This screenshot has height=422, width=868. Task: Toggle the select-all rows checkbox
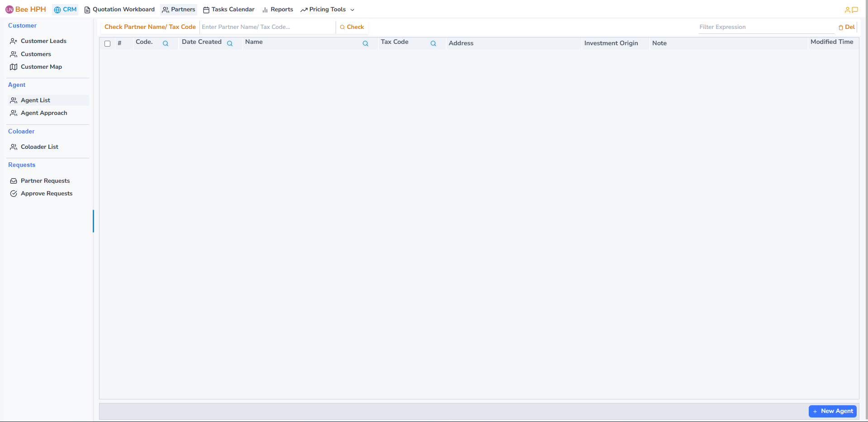pos(108,44)
